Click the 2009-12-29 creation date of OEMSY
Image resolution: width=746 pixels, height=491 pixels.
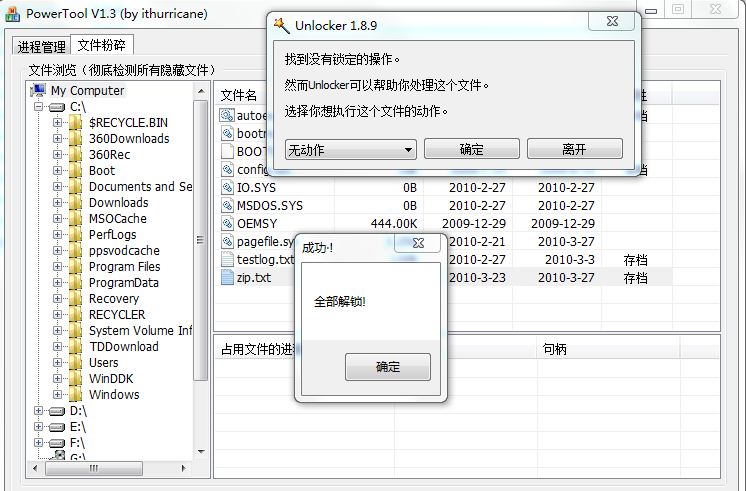pos(474,224)
